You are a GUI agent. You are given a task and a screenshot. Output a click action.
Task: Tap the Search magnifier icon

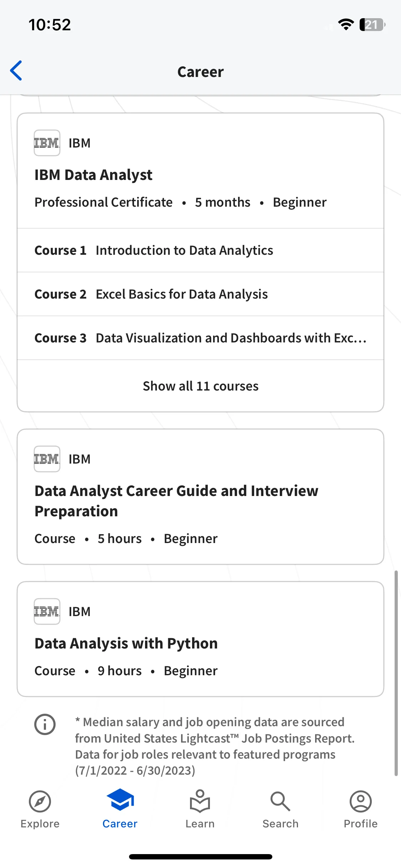(x=281, y=801)
